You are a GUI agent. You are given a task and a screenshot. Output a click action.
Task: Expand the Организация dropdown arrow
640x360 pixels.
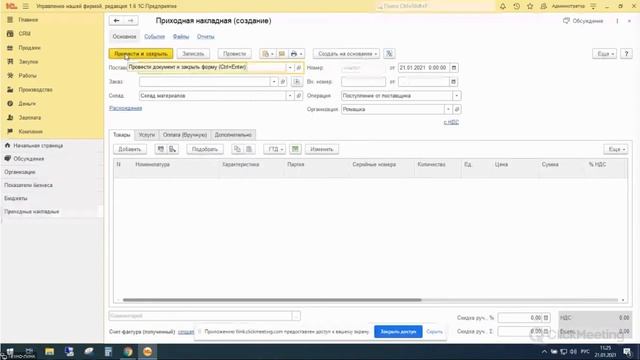click(448, 109)
